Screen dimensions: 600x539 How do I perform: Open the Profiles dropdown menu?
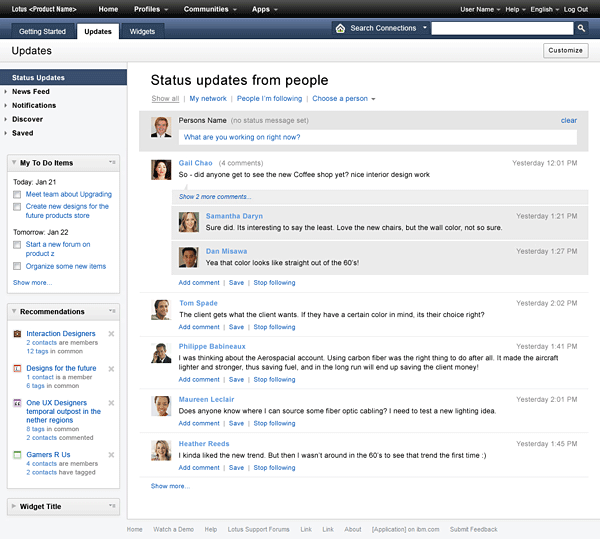pos(151,9)
